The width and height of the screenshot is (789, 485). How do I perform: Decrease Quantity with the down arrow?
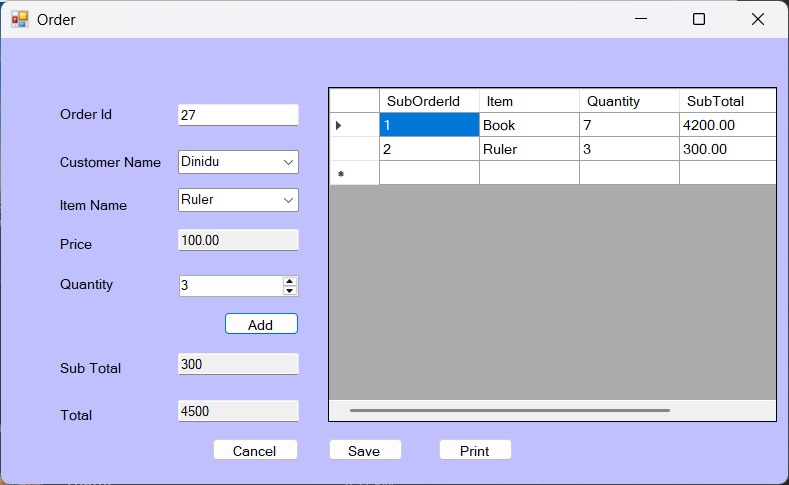290,291
